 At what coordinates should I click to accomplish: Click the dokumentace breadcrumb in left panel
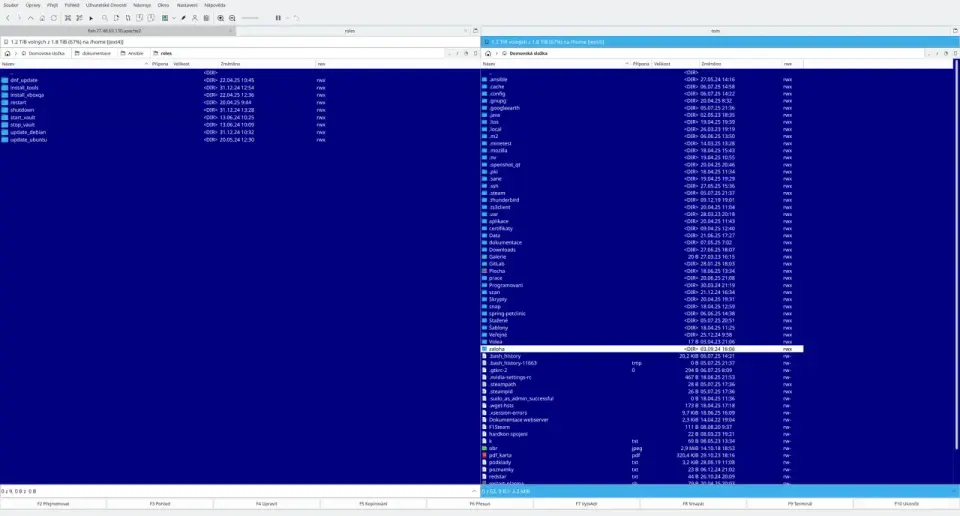[x=96, y=53]
